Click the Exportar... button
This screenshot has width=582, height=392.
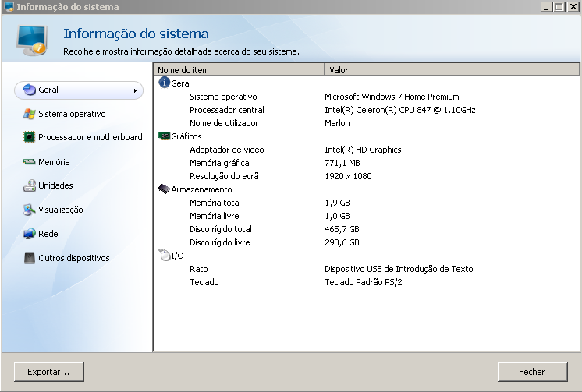(x=49, y=372)
